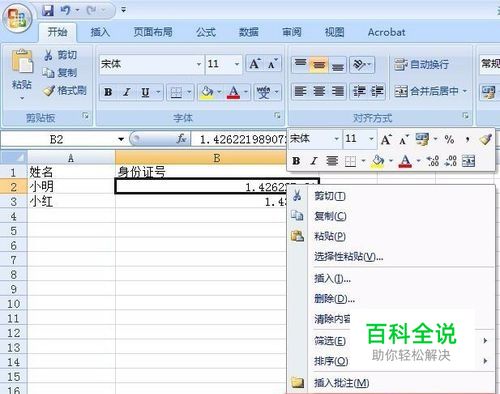Open the Acrobat ribbon tab
This screenshot has height=394, width=500.
tap(387, 32)
